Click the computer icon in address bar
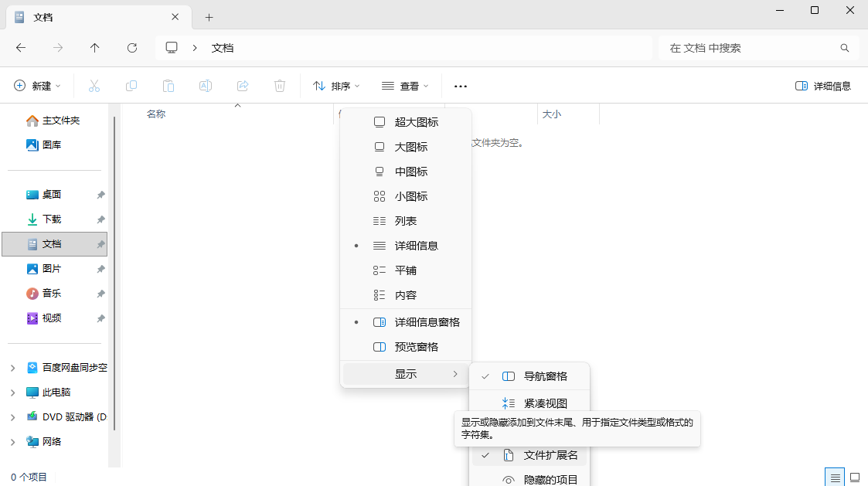 [172, 48]
